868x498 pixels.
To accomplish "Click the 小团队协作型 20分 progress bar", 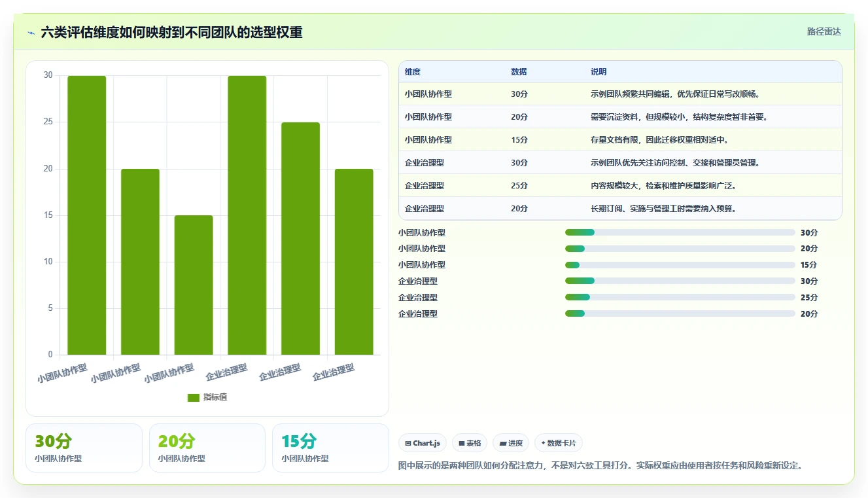I will pyautogui.click(x=680, y=248).
